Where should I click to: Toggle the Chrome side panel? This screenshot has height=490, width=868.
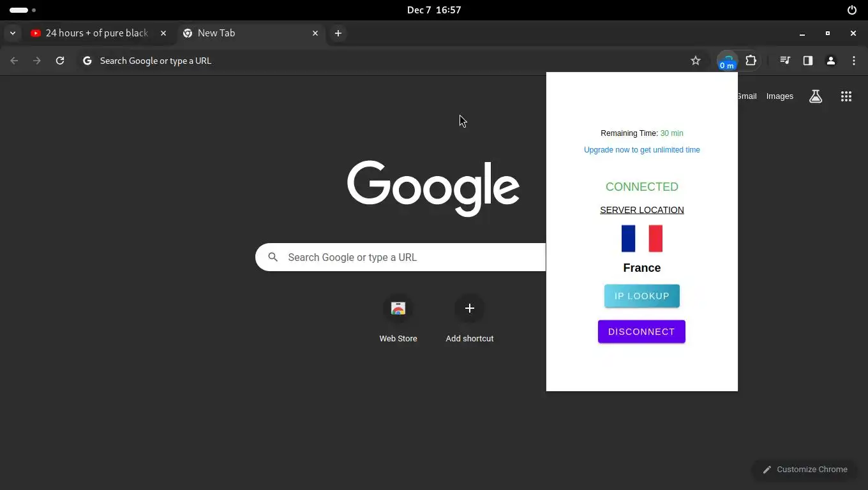pos(808,61)
